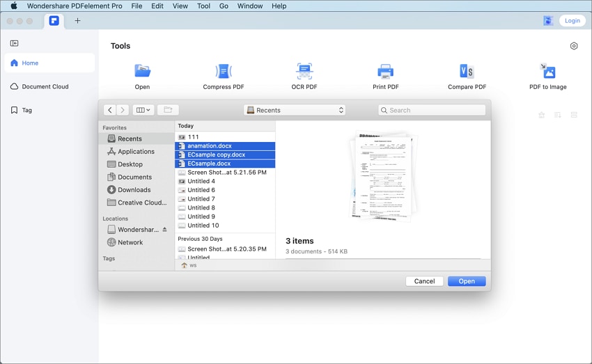Open the OCR PDF tool
Viewport: 592px width, 364px height.
point(304,71)
